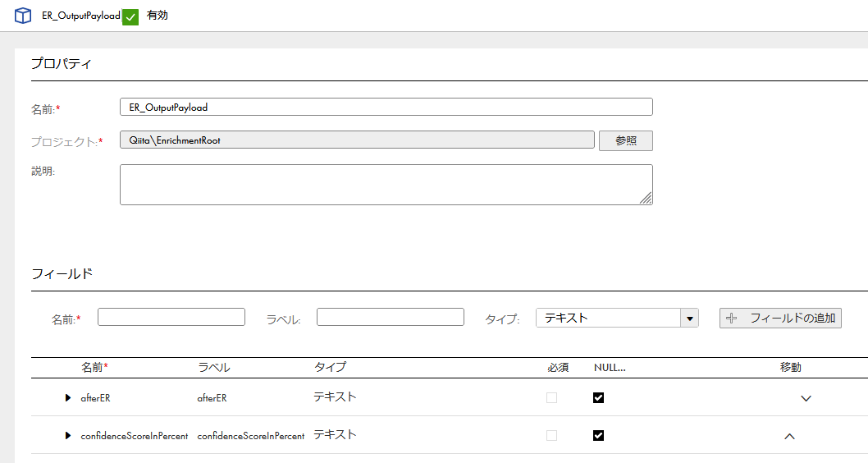The height and width of the screenshot is (463, 868).
Task: Toggle the 必須 checkbox for confidenceScoreInPercent
Action: [551, 435]
